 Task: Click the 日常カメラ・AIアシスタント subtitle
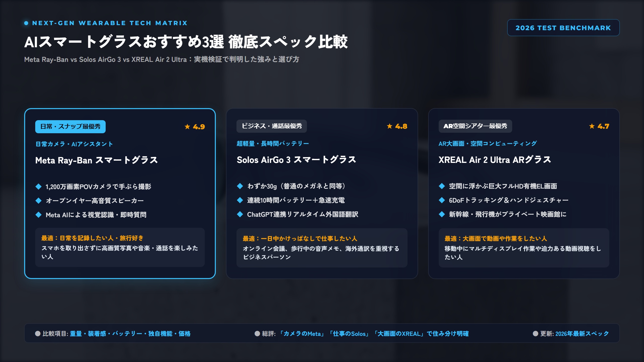[x=74, y=144]
